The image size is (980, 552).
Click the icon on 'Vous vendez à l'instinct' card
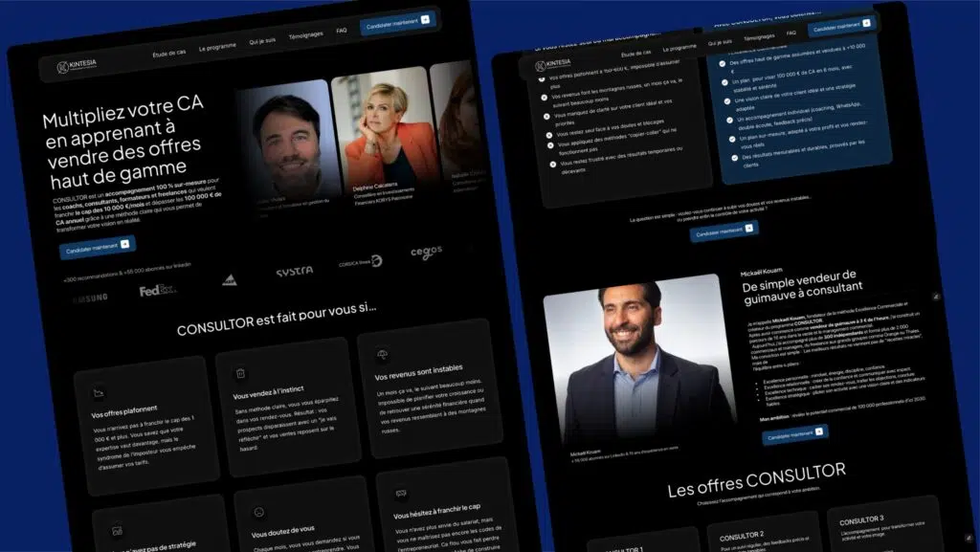tap(239, 374)
